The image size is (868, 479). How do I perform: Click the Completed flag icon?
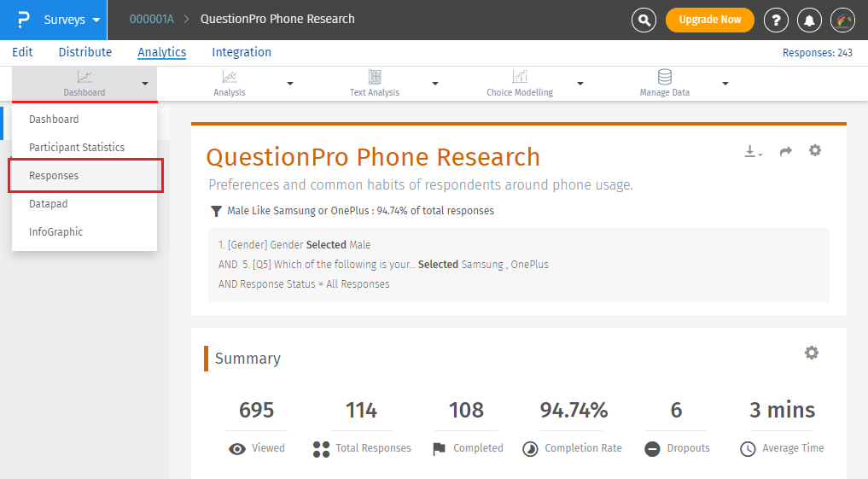(x=439, y=449)
